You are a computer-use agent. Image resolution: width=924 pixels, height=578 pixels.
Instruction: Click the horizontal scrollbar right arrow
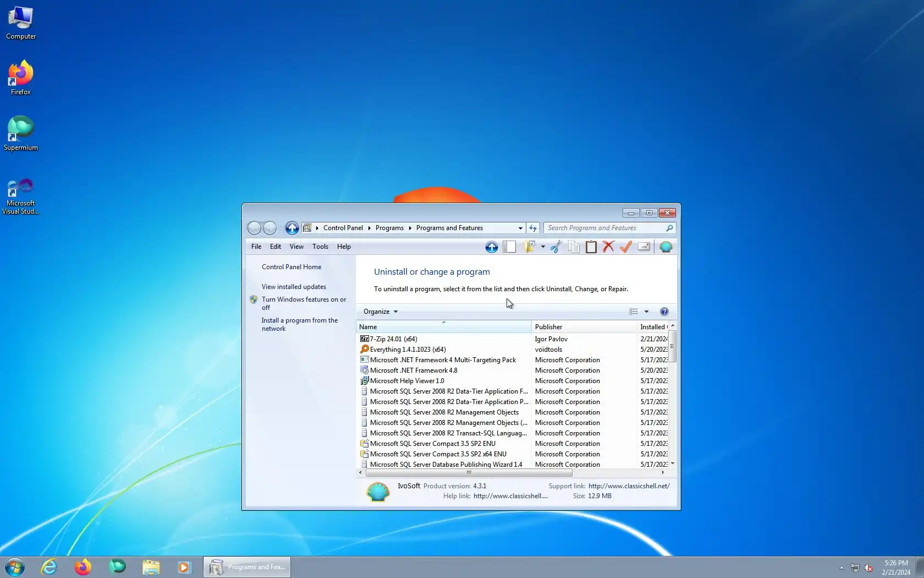click(663, 472)
